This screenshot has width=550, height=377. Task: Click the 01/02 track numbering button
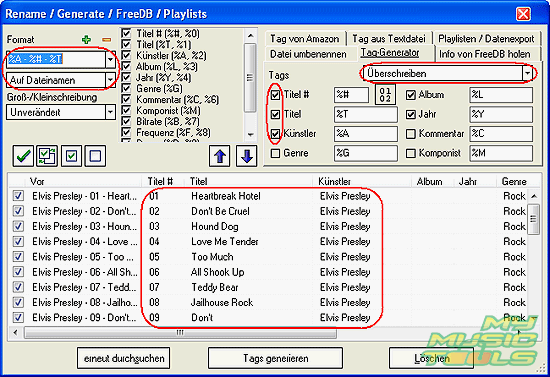click(385, 95)
